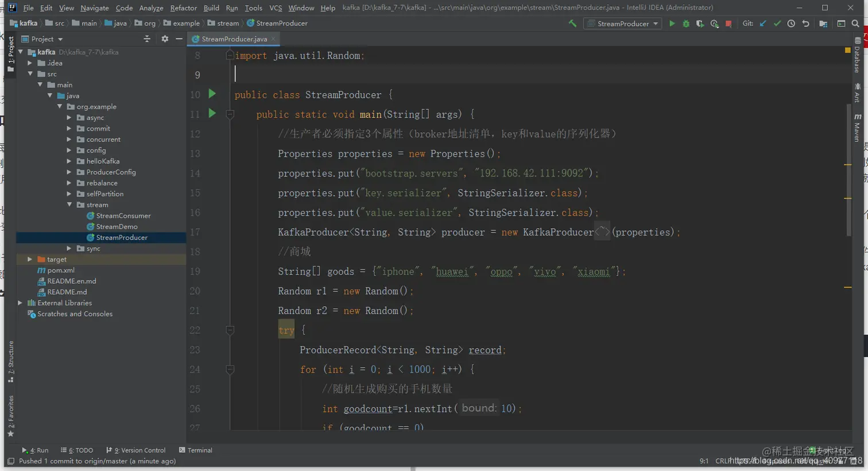This screenshot has width=868, height=471.
Task: Open the Maven side panel
Action: click(x=857, y=128)
